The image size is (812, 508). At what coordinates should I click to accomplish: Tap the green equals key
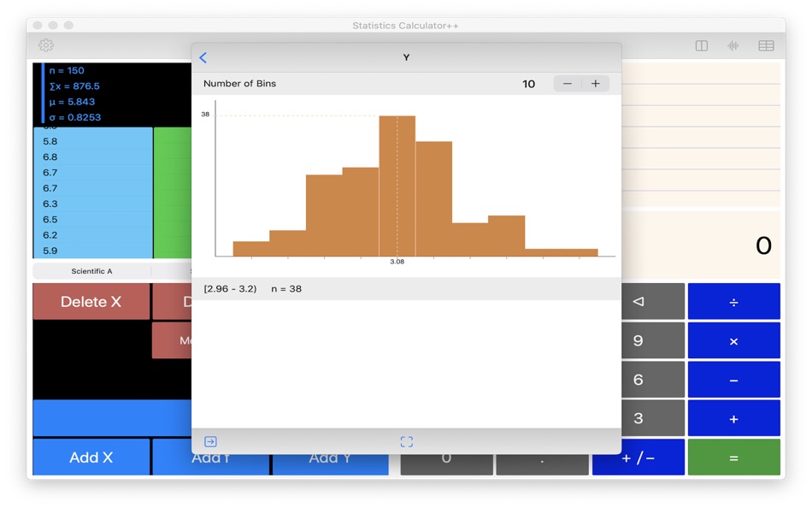[x=734, y=458]
